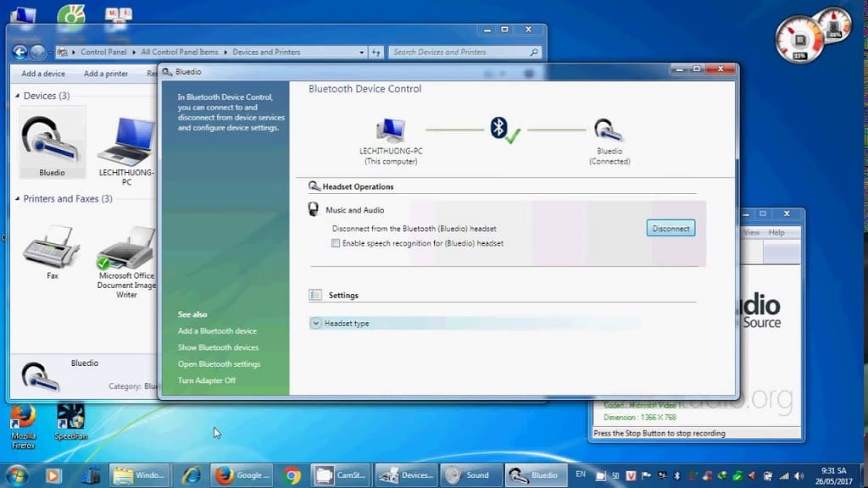Switch to the Windows Explorer taskbar button
The height and width of the screenshot is (488, 868).
click(x=140, y=475)
